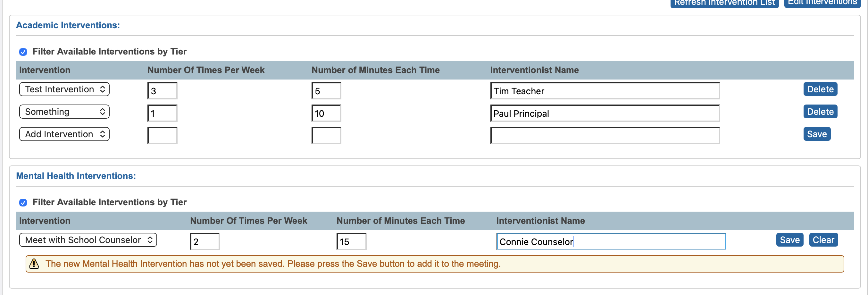Delete the Test Intervention row
868x295 pixels.
click(x=820, y=89)
